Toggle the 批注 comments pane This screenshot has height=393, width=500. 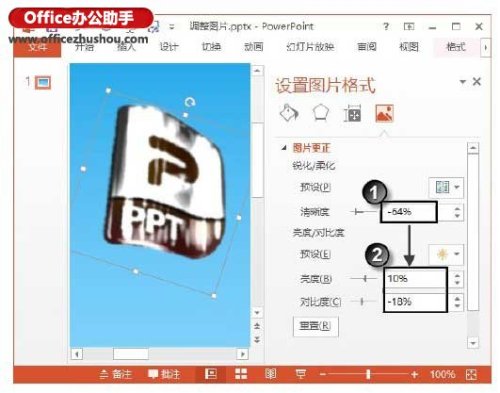tap(164, 374)
